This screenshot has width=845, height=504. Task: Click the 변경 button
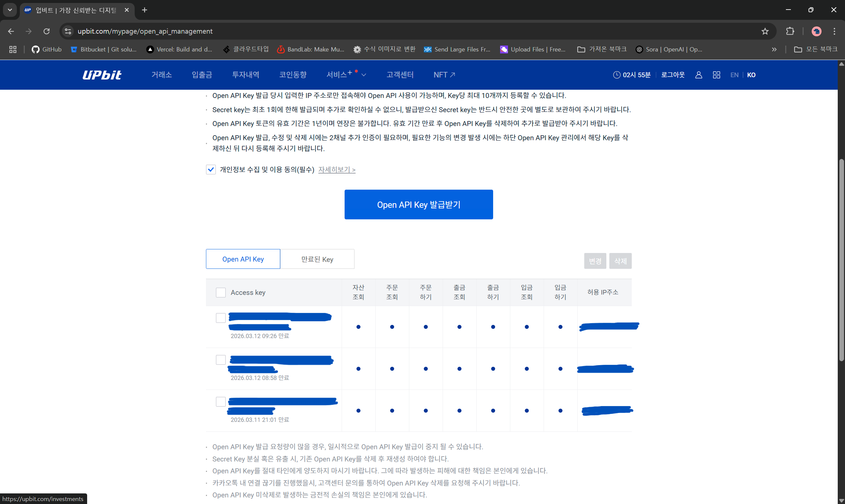pyautogui.click(x=595, y=261)
